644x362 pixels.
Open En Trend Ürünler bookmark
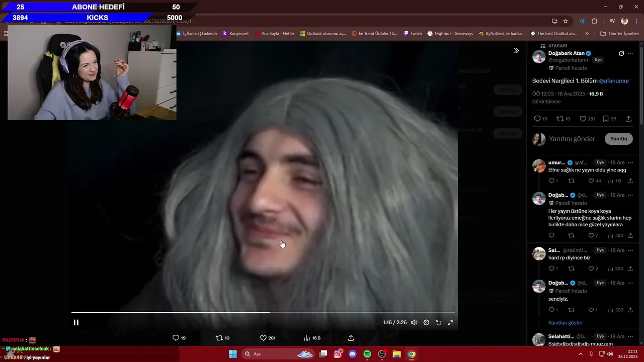click(x=374, y=33)
